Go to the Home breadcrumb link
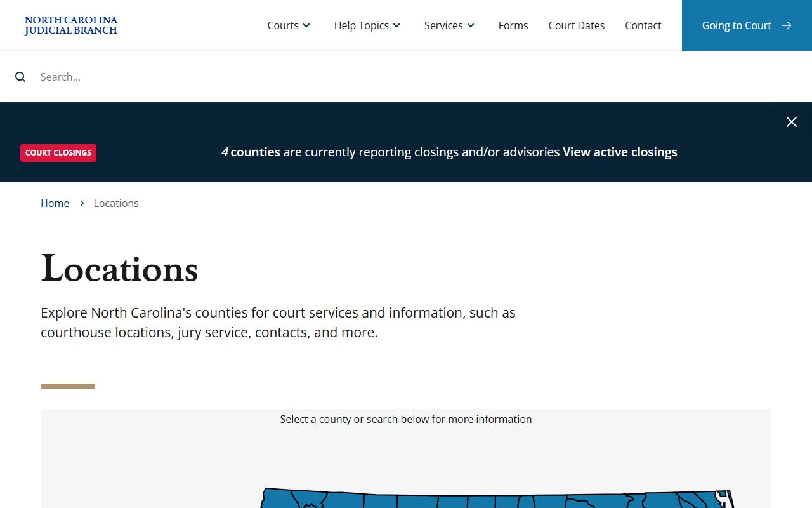The image size is (812, 508). [55, 203]
